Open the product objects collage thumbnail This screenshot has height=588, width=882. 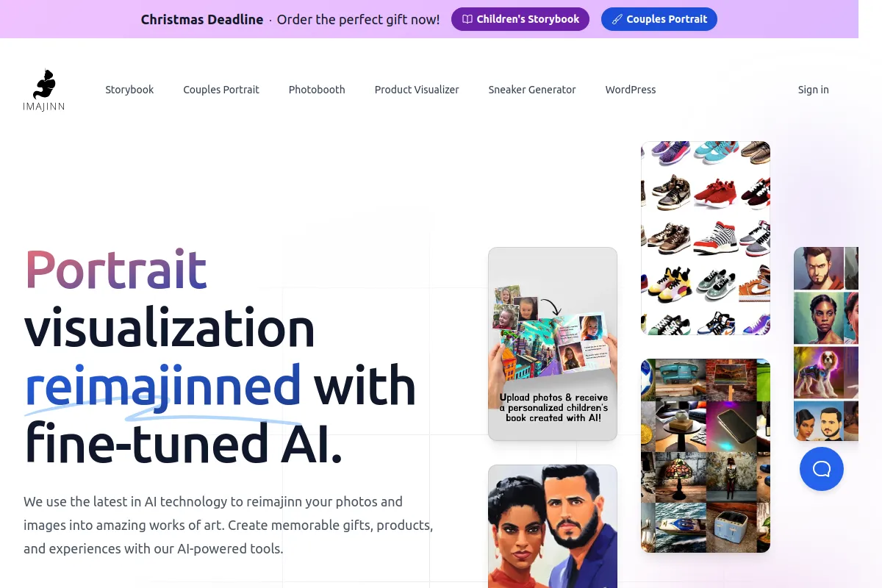point(706,456)
